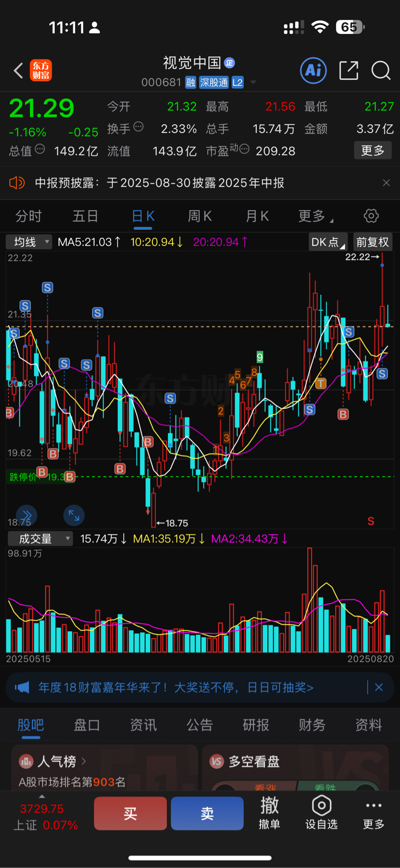Open bottom bar 更多 three-dots menu
Viewport: 400px width, 868px height.
pyautogui.click(x=373, y=813)
